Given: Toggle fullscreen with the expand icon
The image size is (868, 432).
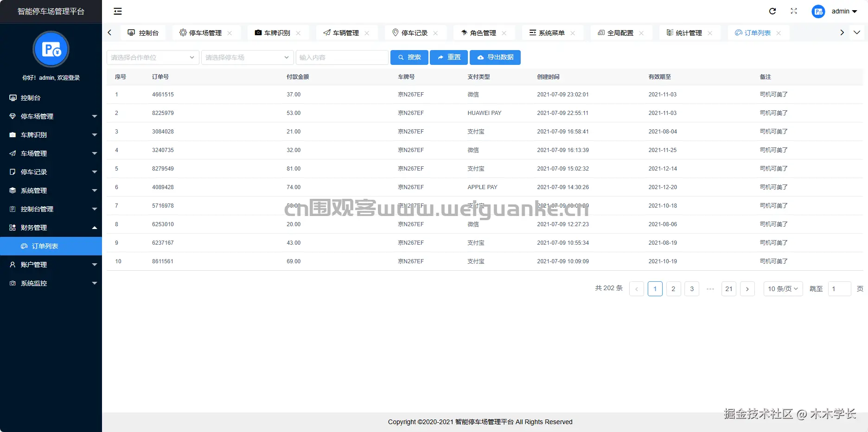Looking at the screenshot, I should click(794, 11).
